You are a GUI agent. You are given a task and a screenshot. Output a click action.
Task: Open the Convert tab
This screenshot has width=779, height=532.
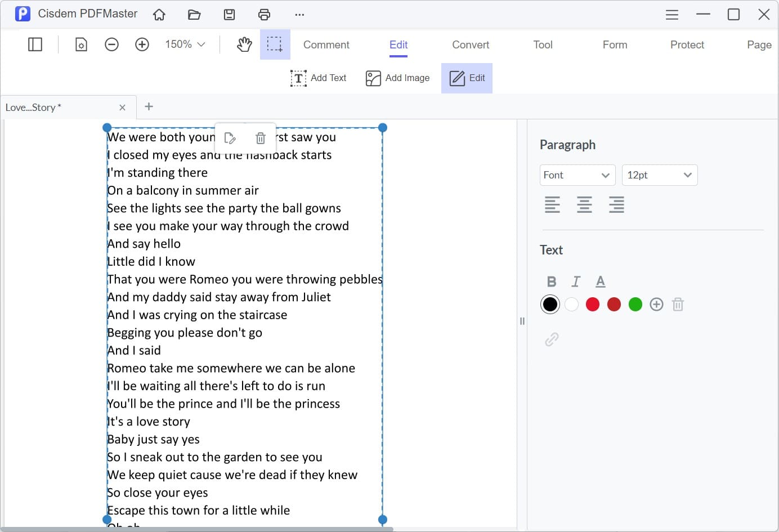tap(471, 44)
